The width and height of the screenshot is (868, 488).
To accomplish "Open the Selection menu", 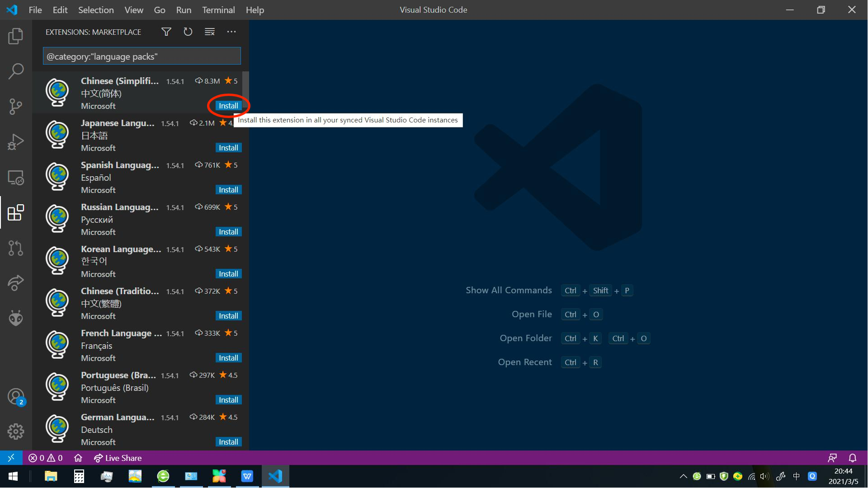I will pyautogui.click(x=96, y=10).
